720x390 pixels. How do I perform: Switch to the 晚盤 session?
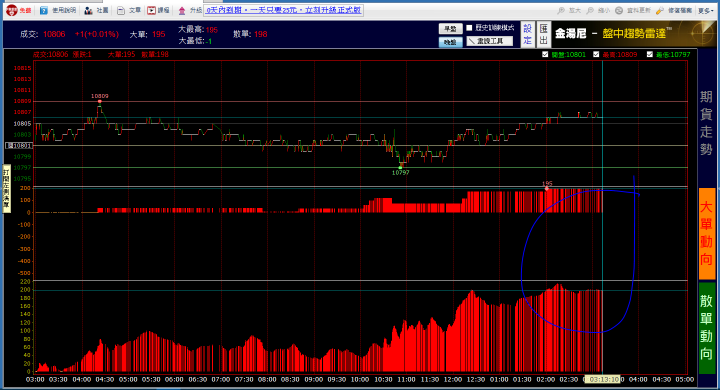tap(450, 42)
